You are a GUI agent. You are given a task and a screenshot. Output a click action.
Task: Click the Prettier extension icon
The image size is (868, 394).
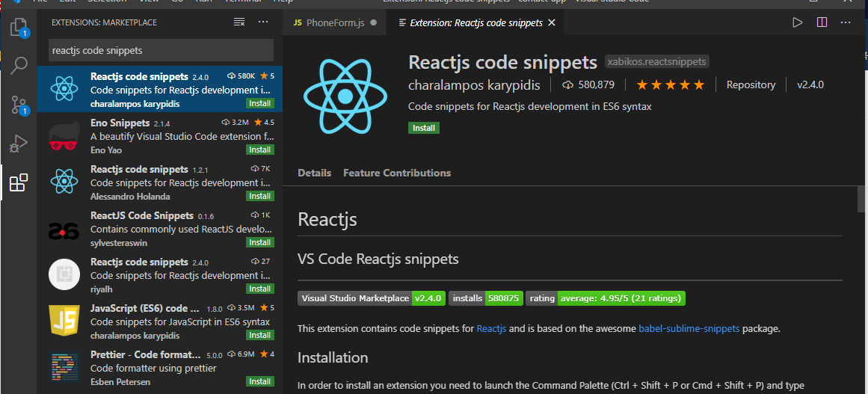coord(64,367)
